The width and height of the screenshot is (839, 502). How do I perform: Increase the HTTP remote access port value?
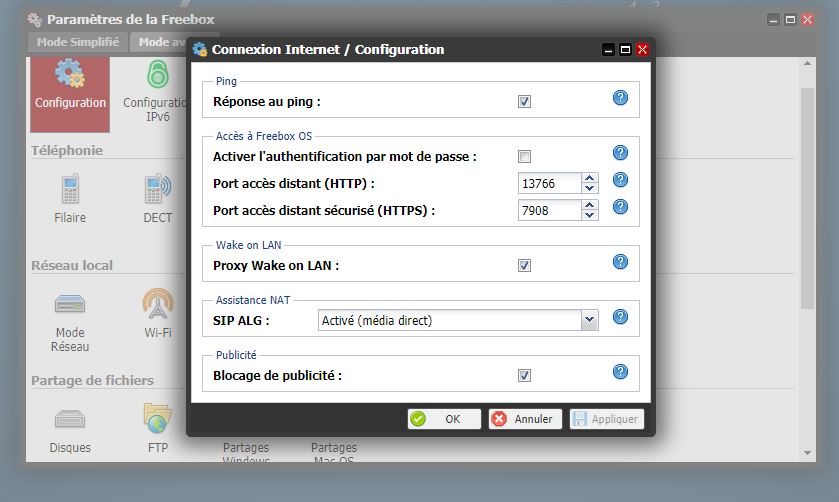click(590, 178)
